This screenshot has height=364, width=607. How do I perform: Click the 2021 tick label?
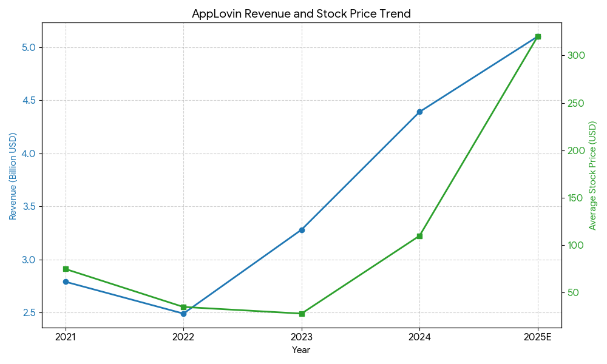(64, 335)
